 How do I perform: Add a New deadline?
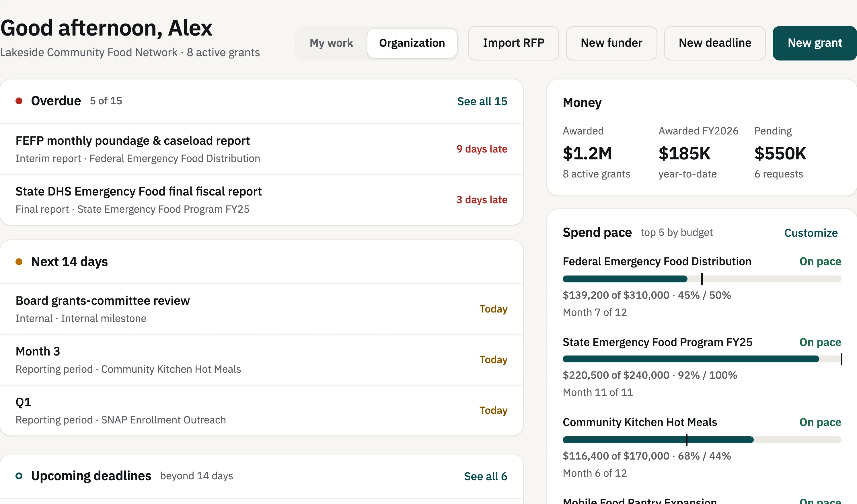point(714,43)
